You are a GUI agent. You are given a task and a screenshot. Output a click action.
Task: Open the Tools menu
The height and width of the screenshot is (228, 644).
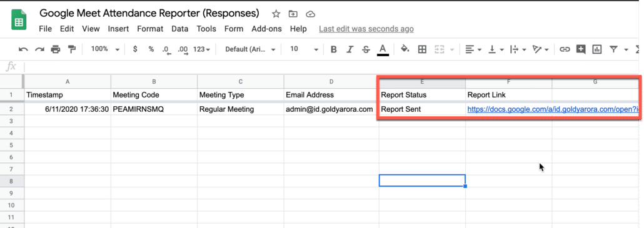(x=206, y=29)
